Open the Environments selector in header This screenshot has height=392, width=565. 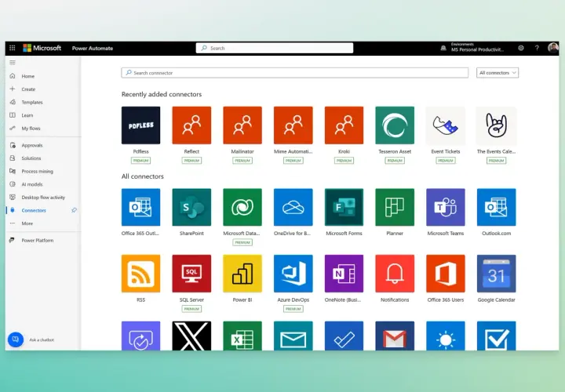click(x=472, y=48)
